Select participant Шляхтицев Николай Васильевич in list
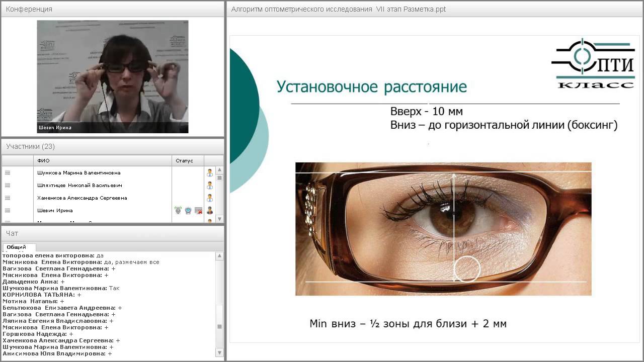This screenshot has width=644, height=362. coord(79,185)
